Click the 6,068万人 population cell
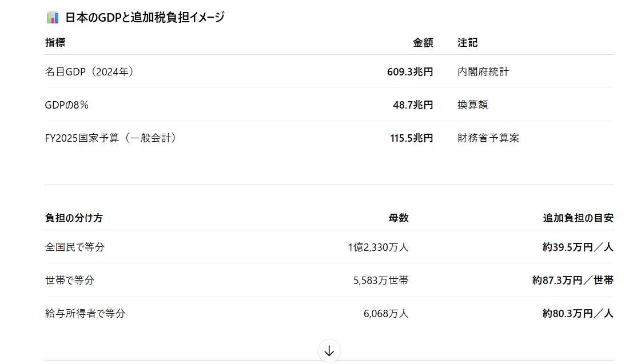 click(x=386, y=314)
